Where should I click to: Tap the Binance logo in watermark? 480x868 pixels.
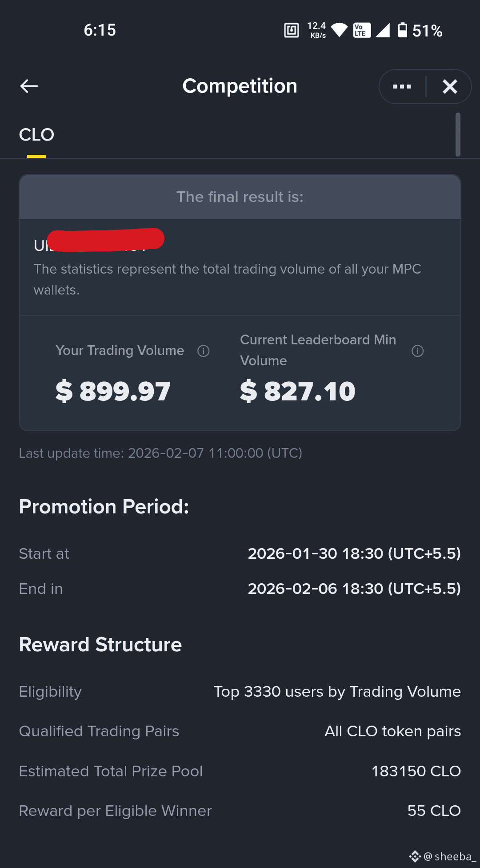[415, 856]
